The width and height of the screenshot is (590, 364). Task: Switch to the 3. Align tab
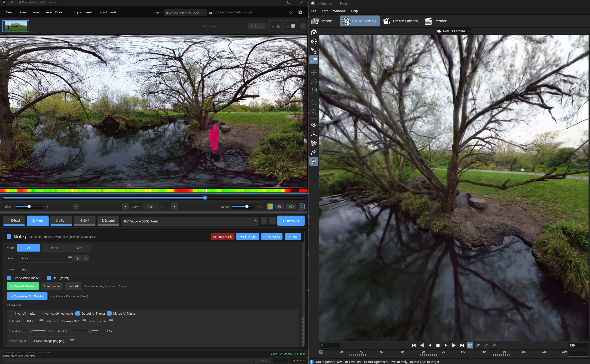pos(61,220)
